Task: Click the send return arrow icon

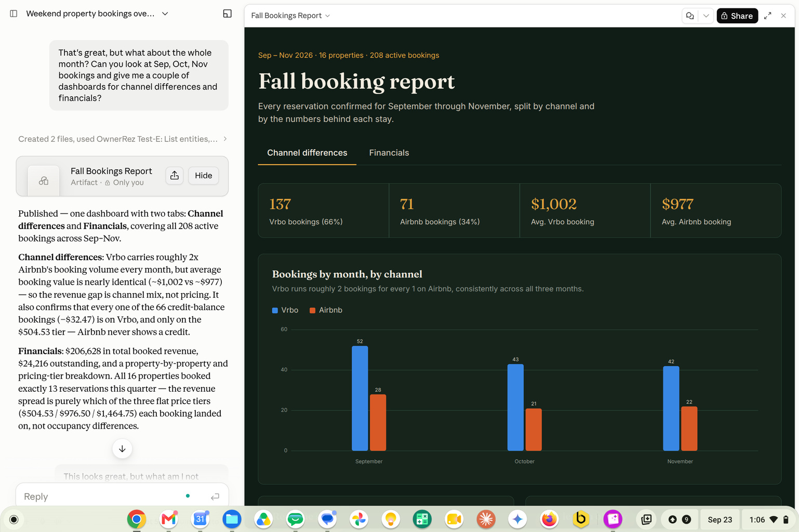Action: coord(215,497)
